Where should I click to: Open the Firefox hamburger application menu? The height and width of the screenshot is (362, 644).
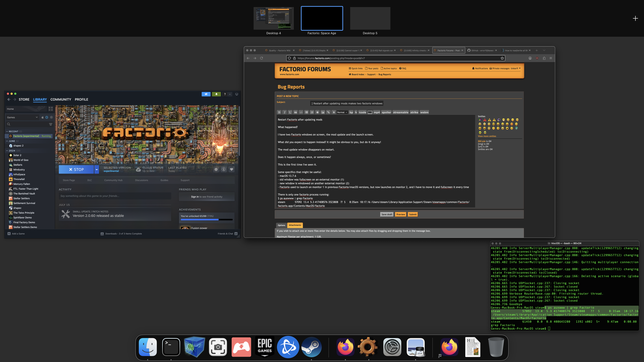[551, 58]
